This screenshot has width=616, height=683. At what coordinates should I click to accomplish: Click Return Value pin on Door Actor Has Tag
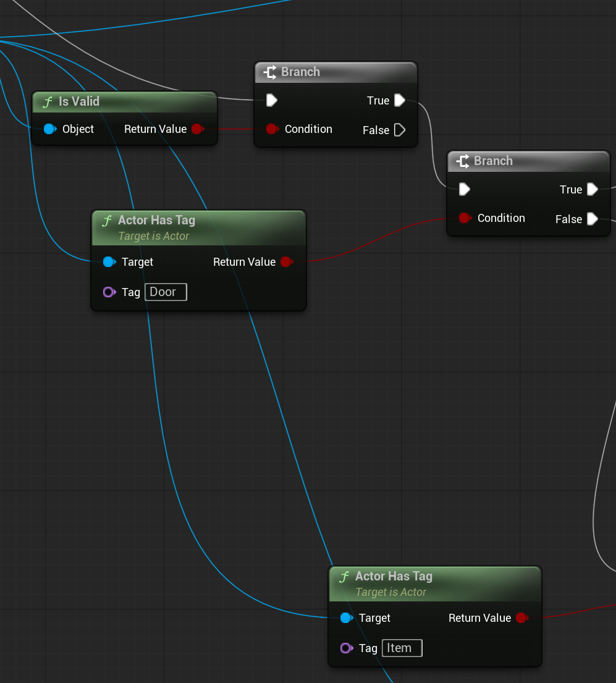click(x=287, y=262)
